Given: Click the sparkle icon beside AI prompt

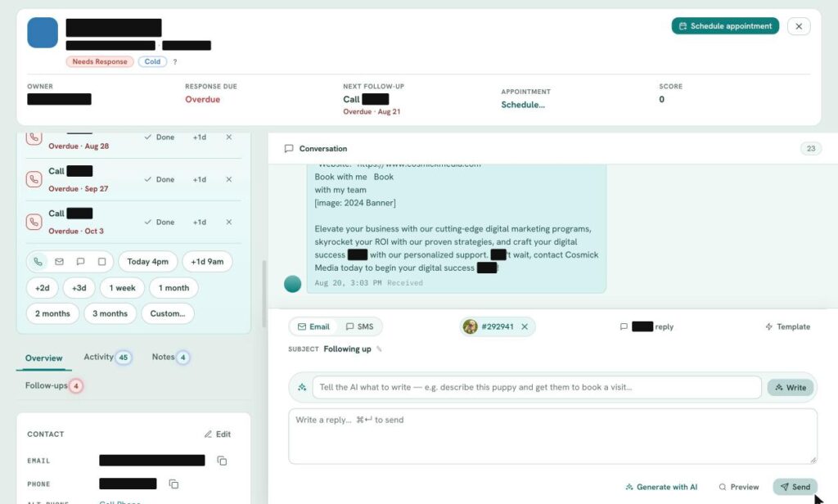Looking at the screenshot, I should tap(302, 388).
